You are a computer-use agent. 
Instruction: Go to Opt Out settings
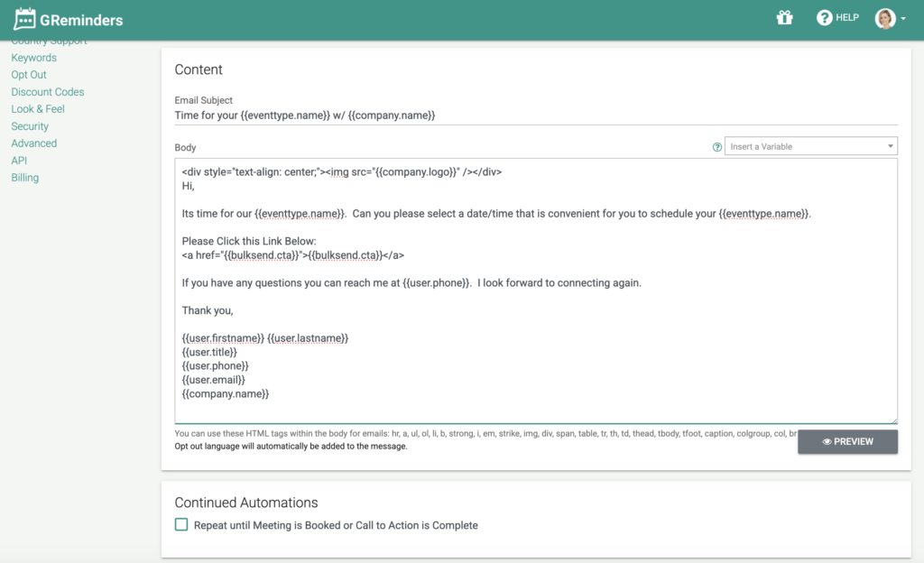coord(29,75)
